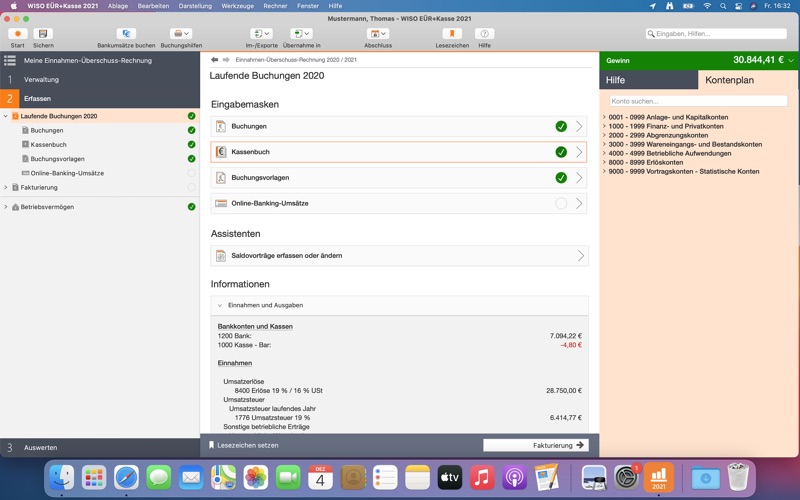Open WISO EÜR 2021 app in Dock

tap(659, 478)
